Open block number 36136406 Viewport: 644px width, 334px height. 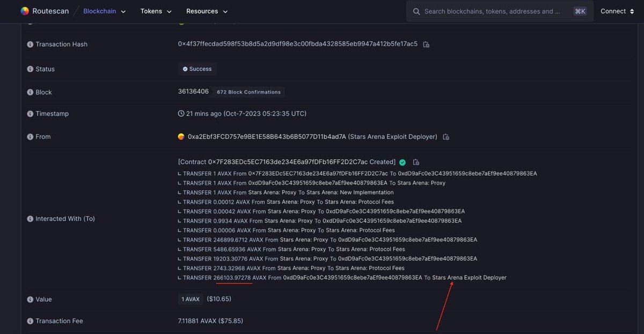tap(193, 92)
